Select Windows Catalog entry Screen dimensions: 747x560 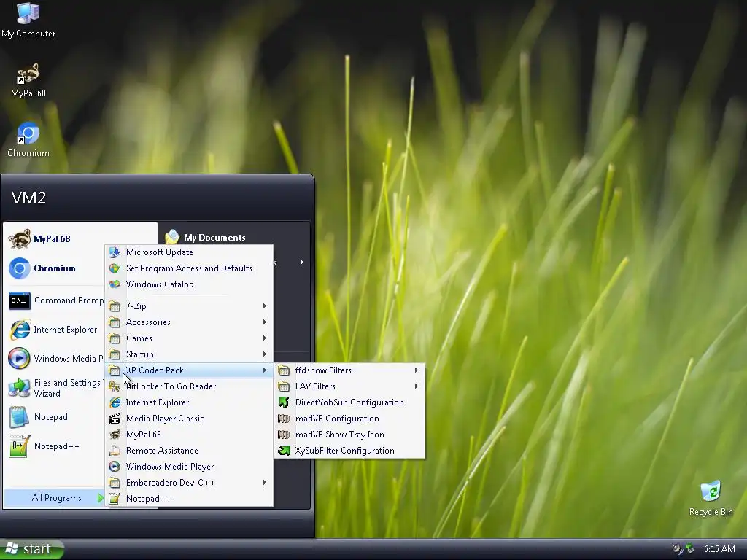189,284
